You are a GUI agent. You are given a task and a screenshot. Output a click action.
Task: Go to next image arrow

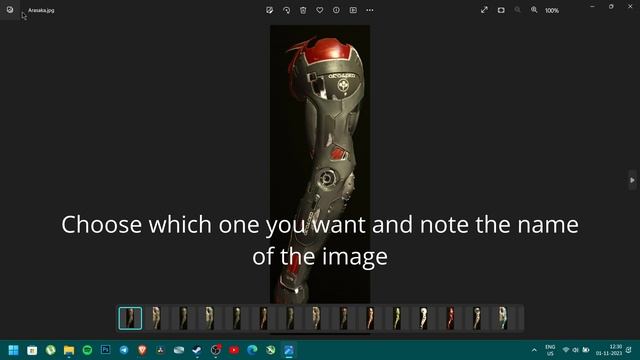pyautogui.click(x=632, y=180)
